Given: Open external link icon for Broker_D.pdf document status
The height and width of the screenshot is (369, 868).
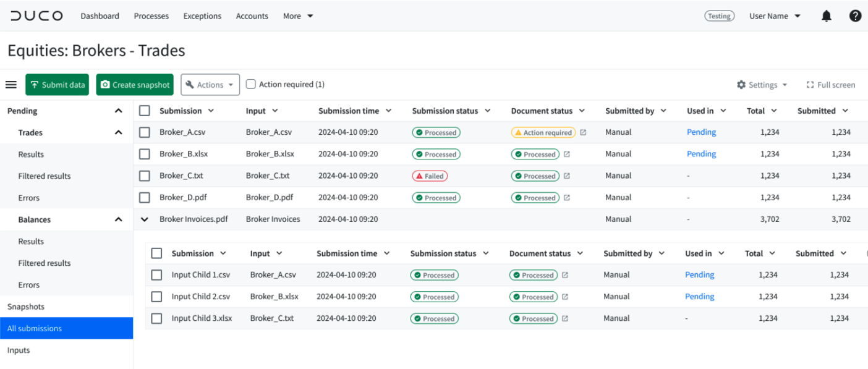Looking at the screenshot, I should point(567,198).
